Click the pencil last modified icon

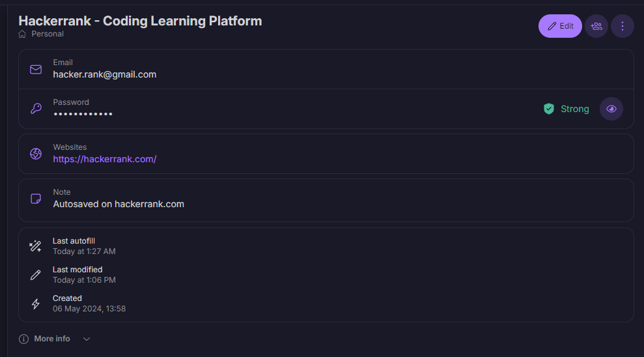click(35, 275)
